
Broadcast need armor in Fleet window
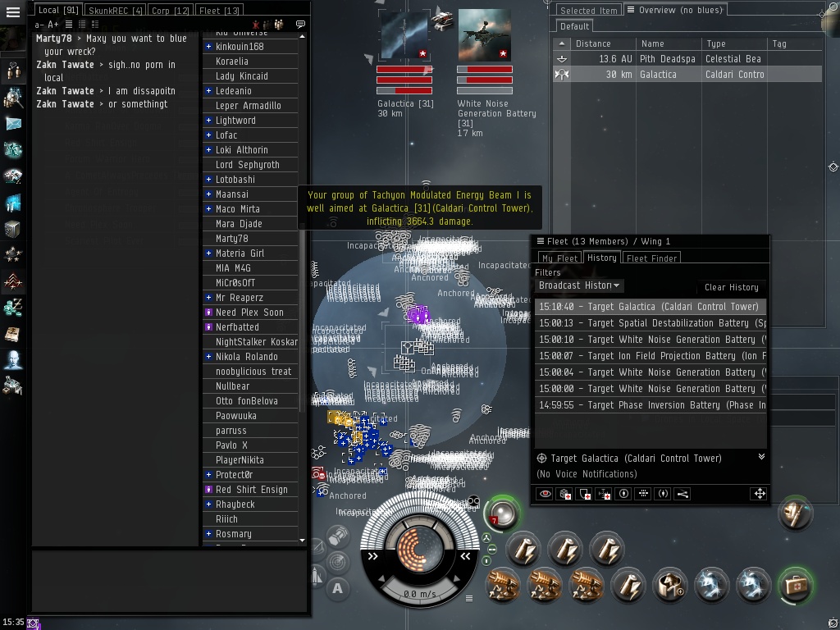(x=564, y=494)
